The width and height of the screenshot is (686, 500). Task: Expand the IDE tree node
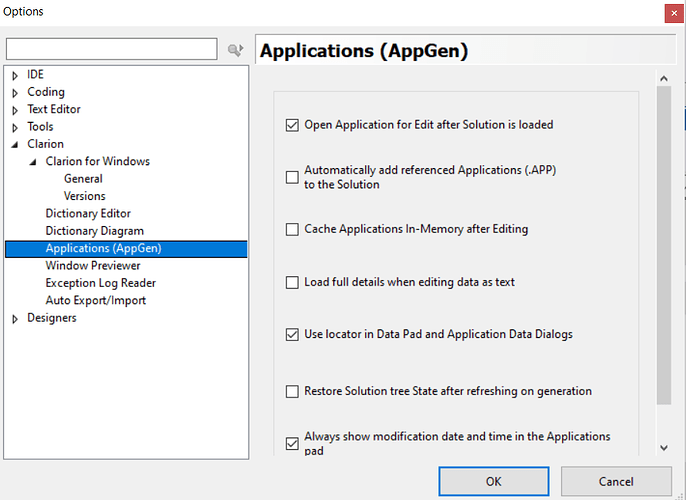15,75
